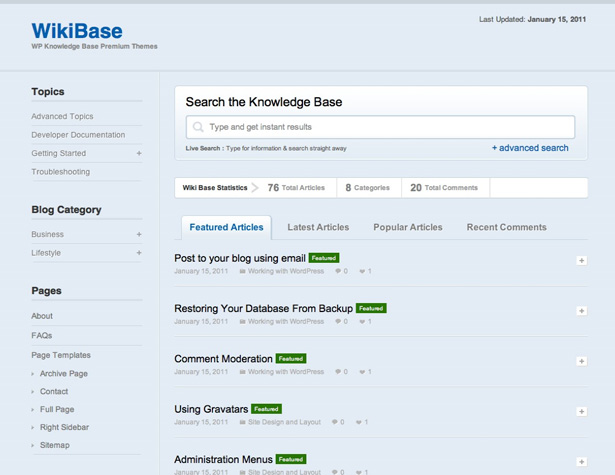Expand the 'Post to your blog using email' entry
The height and width of the screenshot is (475, 615).
(582, 260)
